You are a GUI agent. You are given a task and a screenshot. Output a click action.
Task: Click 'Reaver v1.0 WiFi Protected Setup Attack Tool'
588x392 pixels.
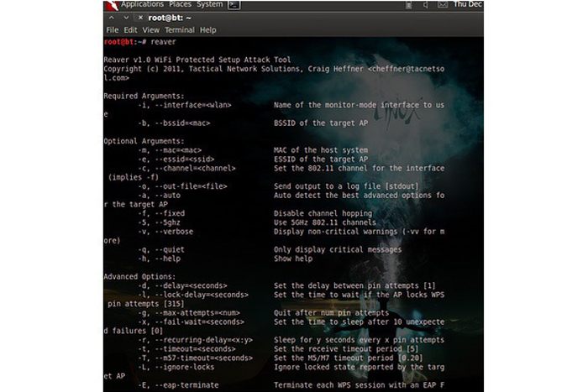coord(197,60)
